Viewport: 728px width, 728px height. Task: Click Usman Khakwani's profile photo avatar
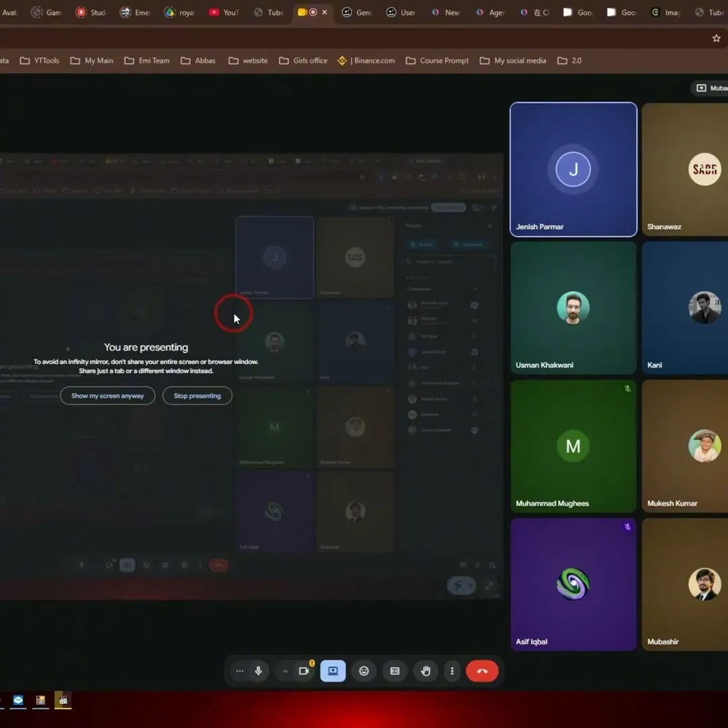574,307
